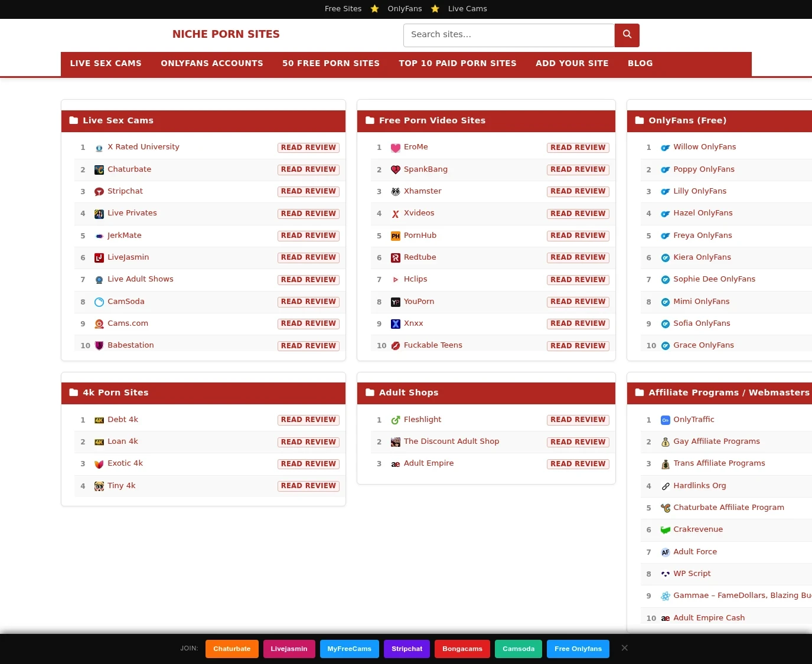Screen dimensions: 812x664
Task: Click the Free Onlyfans join button
Action: point(578,649)
